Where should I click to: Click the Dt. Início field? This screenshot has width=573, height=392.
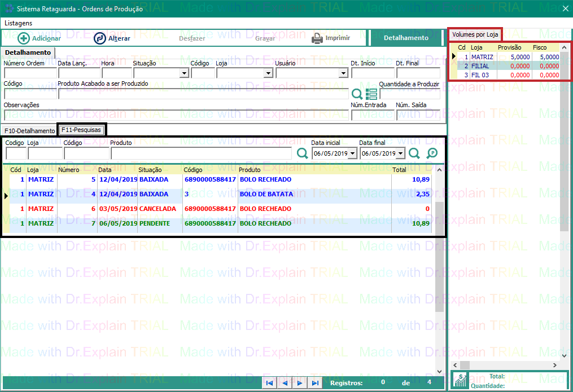tap(373, 73)
